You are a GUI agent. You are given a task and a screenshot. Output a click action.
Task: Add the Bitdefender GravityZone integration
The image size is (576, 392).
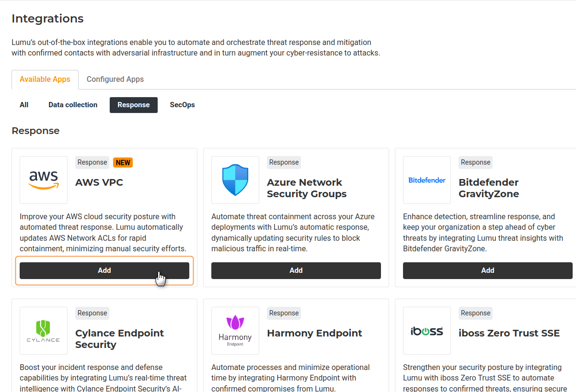(x=487, y=270)
